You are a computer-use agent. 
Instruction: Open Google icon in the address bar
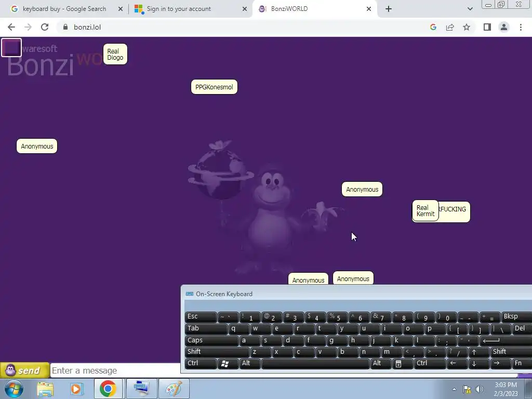tap(433, 27)
